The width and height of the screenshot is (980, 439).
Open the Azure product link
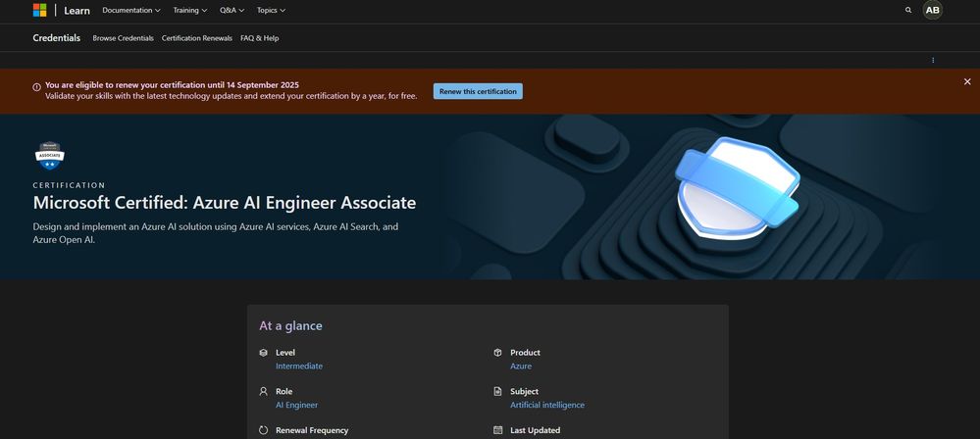click(521, 366)
